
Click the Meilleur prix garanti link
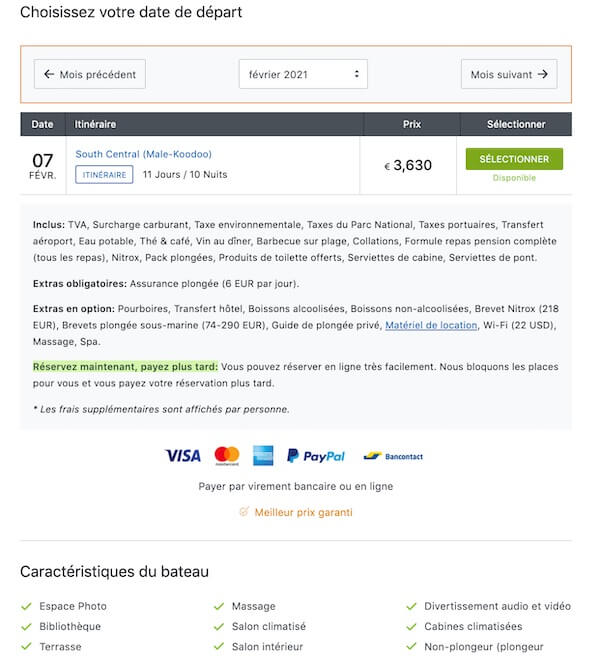pyautogui.click(x=303, y=512)
